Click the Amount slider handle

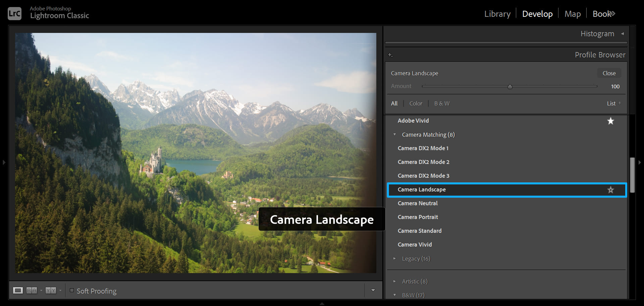tap(510, 87)
